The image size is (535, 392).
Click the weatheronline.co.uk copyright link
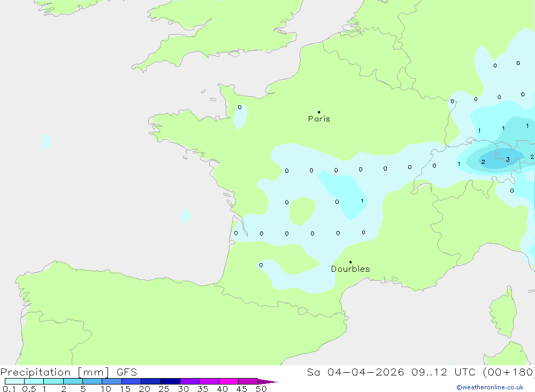click(490, 387)
